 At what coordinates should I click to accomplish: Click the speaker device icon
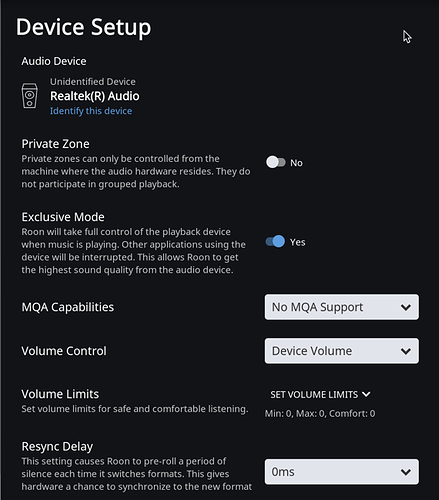coord(30,96)
